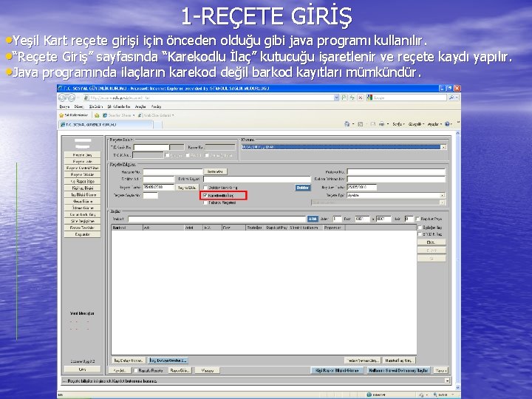This screenshot has height=399, width=532.
Task: Click the Adet quantity field
Action: point(337,219)
